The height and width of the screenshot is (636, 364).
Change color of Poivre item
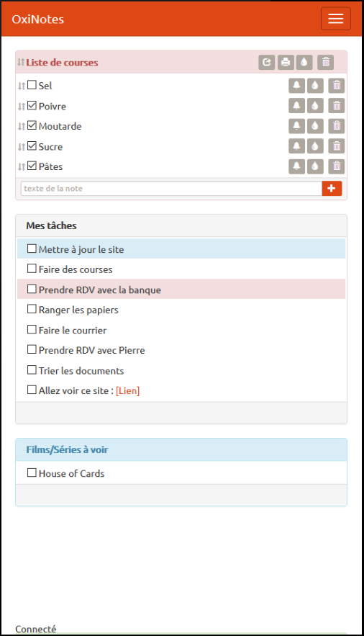[315, 106]
